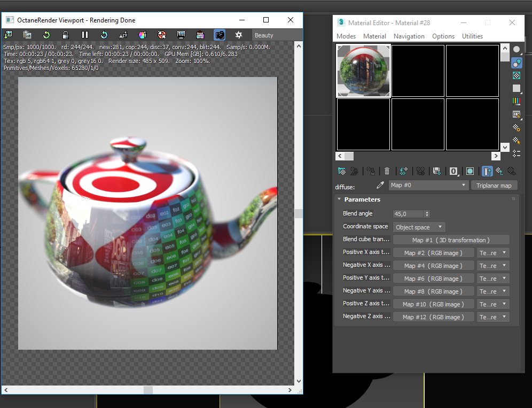Select the teapot sphere material sample slot
This screenshot has width=532, height=408.
click(363, 71)
